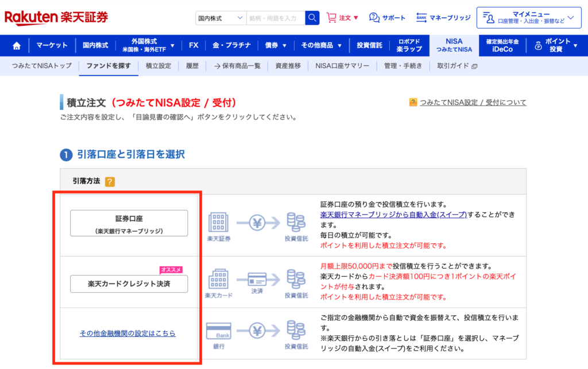Click the オススメ badge above 楽天カードクレジット決済
Image resolution: width=588 pixels, height=369 pixels.
[x=171, y=270]
